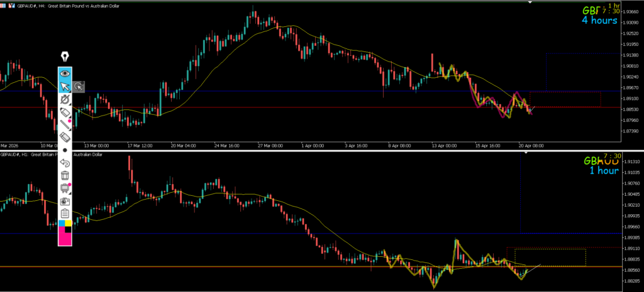Expand the crossed-circle tool with corner triangle
The height and width of the screenshot is (292, 644).
click(x=65, y=100)
